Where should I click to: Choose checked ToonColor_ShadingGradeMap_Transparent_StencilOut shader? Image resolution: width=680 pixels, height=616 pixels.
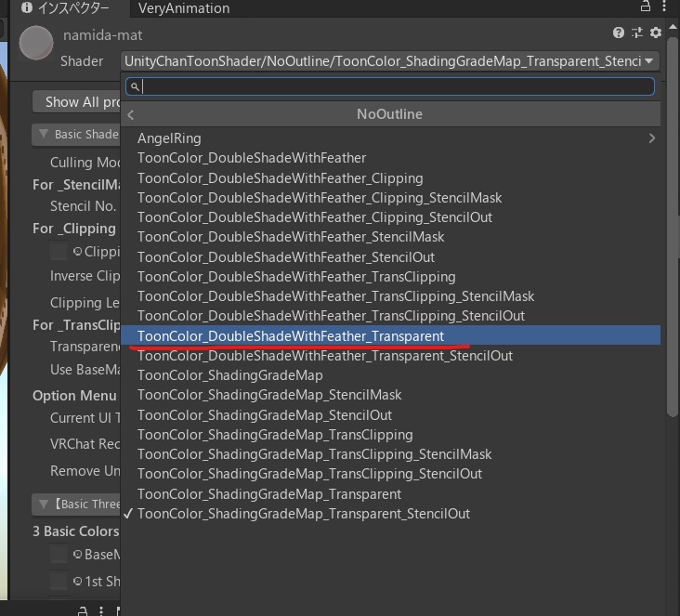tap(390, 514)
